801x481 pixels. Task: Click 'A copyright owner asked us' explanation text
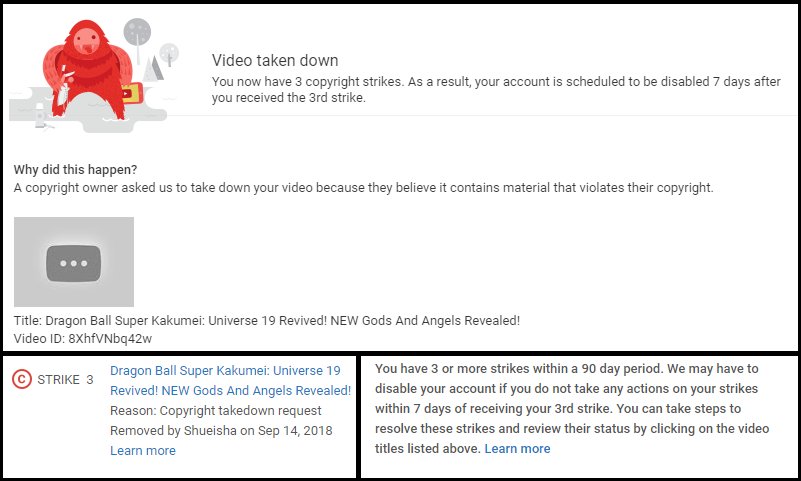click(x=363, y=187)
